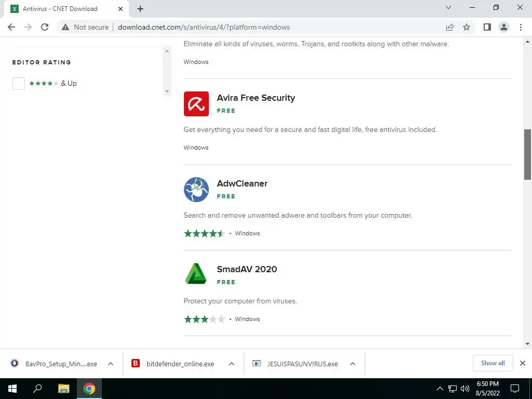Click the FREE label under Avira Free Security
The image size is (532, 399).
pos(226,111)
